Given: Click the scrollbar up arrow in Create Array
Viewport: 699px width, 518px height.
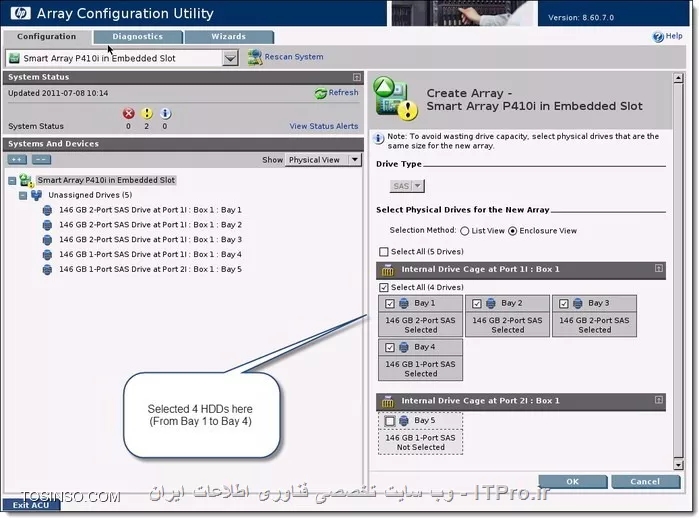Looking at the screenshot, I should click(x=678, y=78).
